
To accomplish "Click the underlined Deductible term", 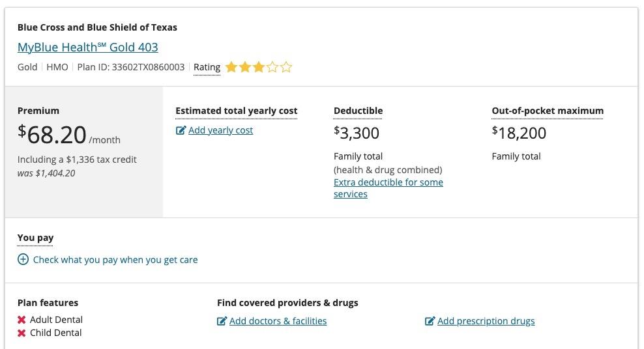I will click(358, 111).
